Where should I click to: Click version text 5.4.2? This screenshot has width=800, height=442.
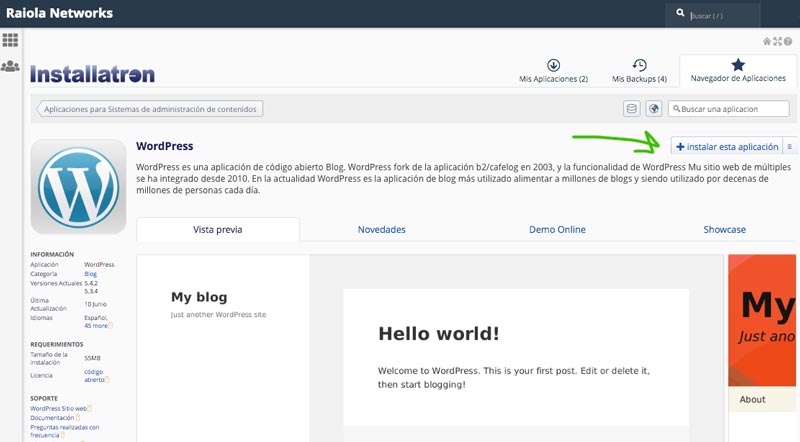click(91, 283)
